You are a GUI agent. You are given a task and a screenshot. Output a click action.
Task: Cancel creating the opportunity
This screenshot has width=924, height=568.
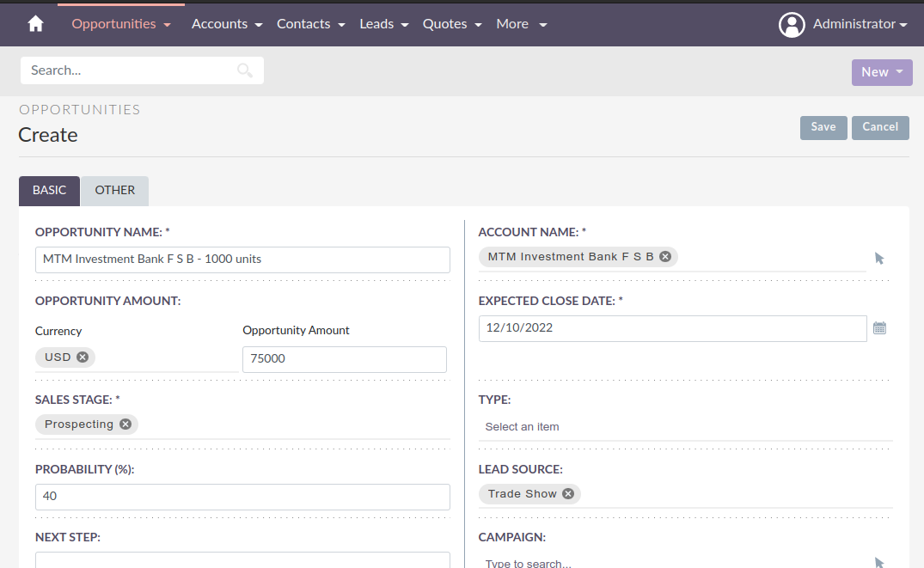point(879,126)
